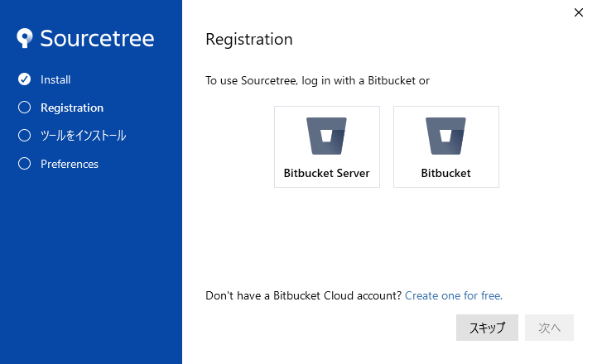Click the 次へ next button

tap(549, 328)
